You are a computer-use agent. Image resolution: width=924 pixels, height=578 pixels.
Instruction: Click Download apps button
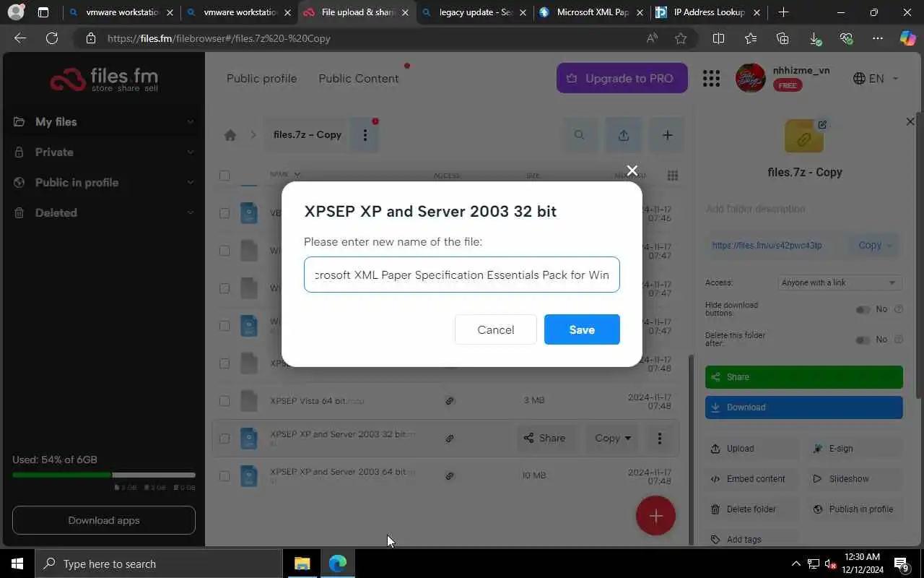coord(103,520)
